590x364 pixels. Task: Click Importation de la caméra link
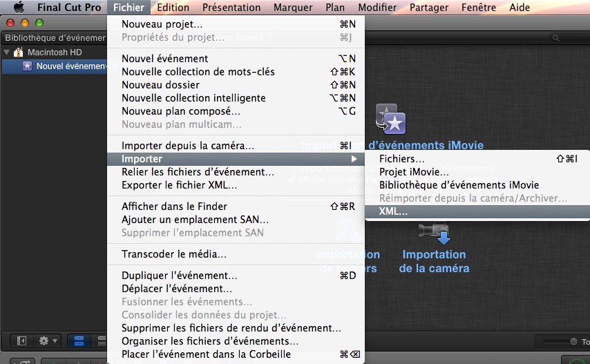click(x=435, y=261)
